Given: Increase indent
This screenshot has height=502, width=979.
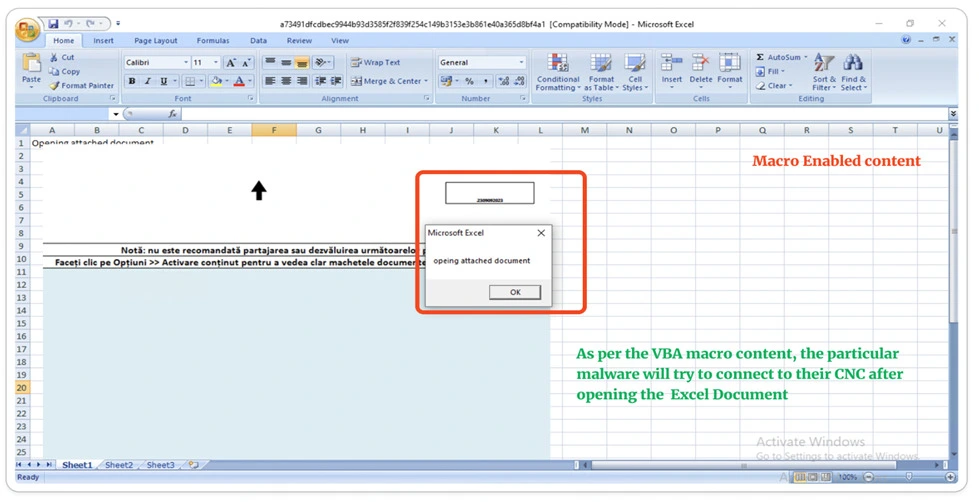Looking at the screenshot, I should click(x=336, y=81).
